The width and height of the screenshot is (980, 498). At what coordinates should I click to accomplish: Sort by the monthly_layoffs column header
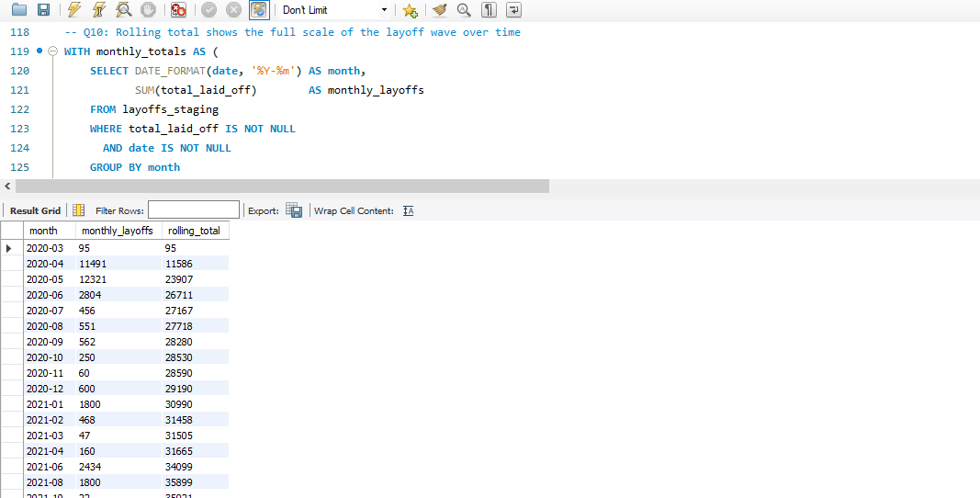[x=118, y=231]
